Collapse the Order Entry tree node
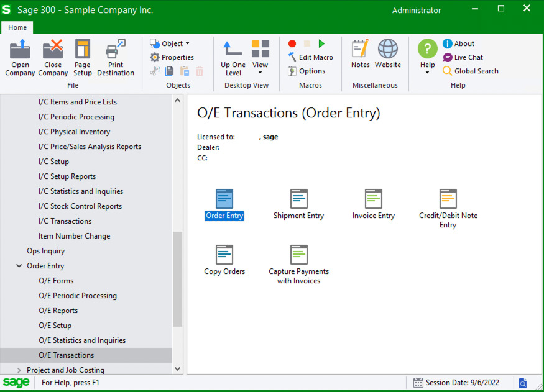The width and height of the screenshot is (544, 392). coord(19,266)
